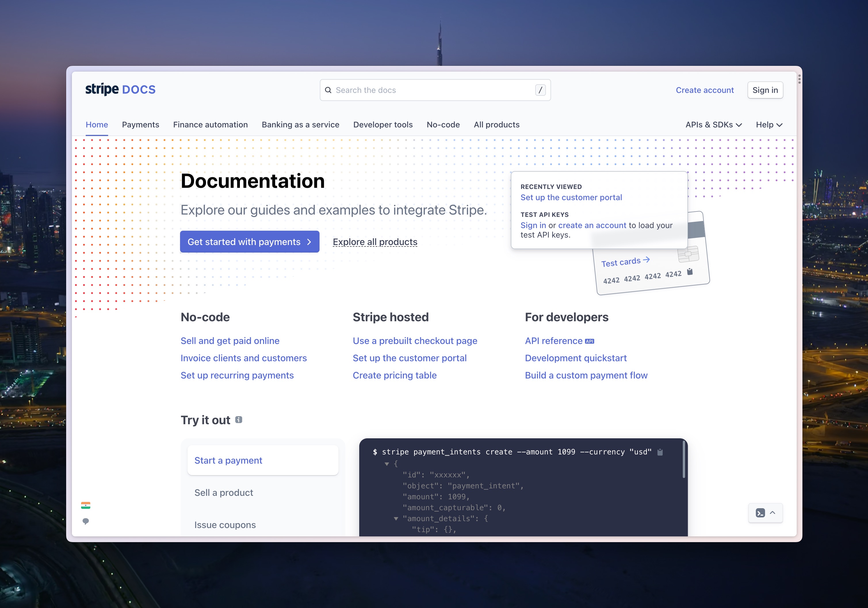Click inside the Search the docs field

point(416,90)
